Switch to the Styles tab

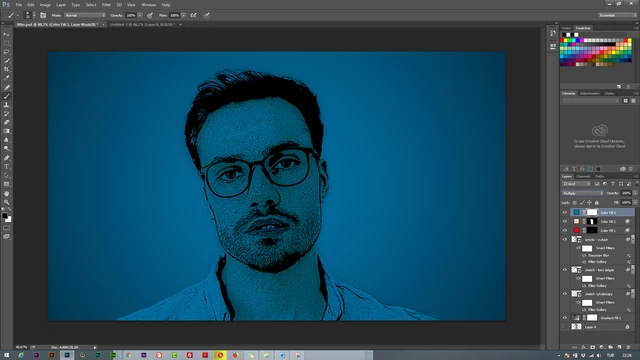click(x=609, y=93)
